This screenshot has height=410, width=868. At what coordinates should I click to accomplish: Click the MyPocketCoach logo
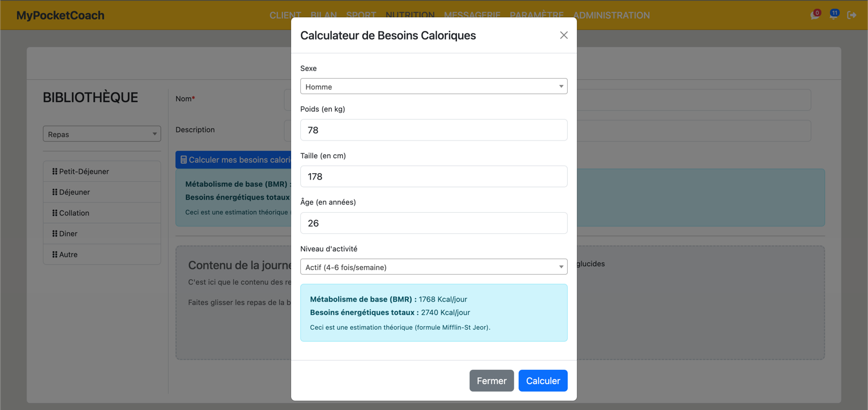pyautogui.click(x=60, y=15)
